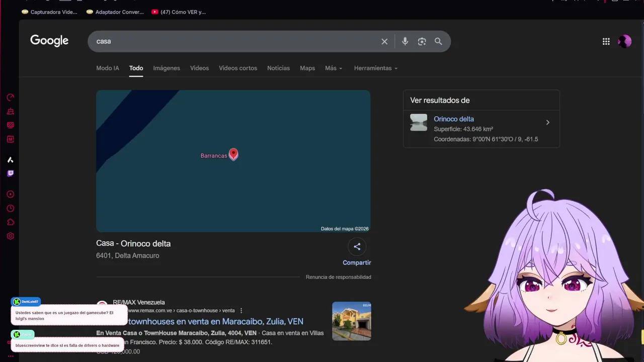Switch to Videos cortos tab
Viewport: 644px width, 362px height.
click(238, 68)
